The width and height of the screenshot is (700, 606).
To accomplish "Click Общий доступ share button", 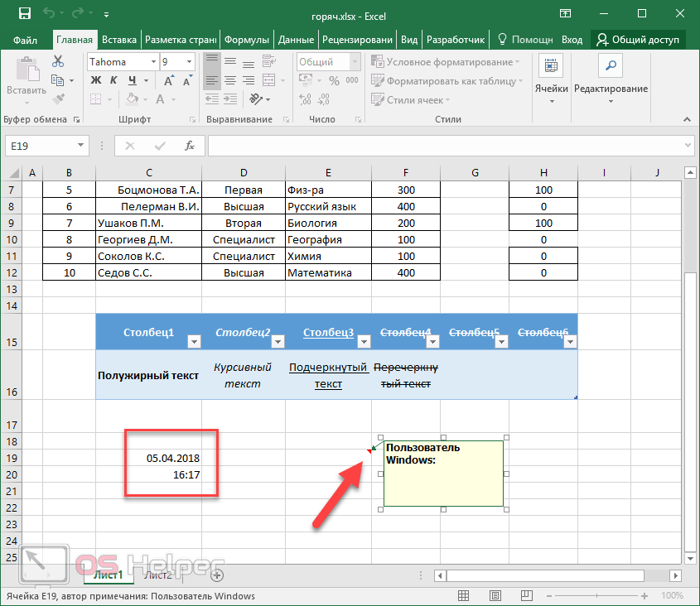I will click(639, 39).
